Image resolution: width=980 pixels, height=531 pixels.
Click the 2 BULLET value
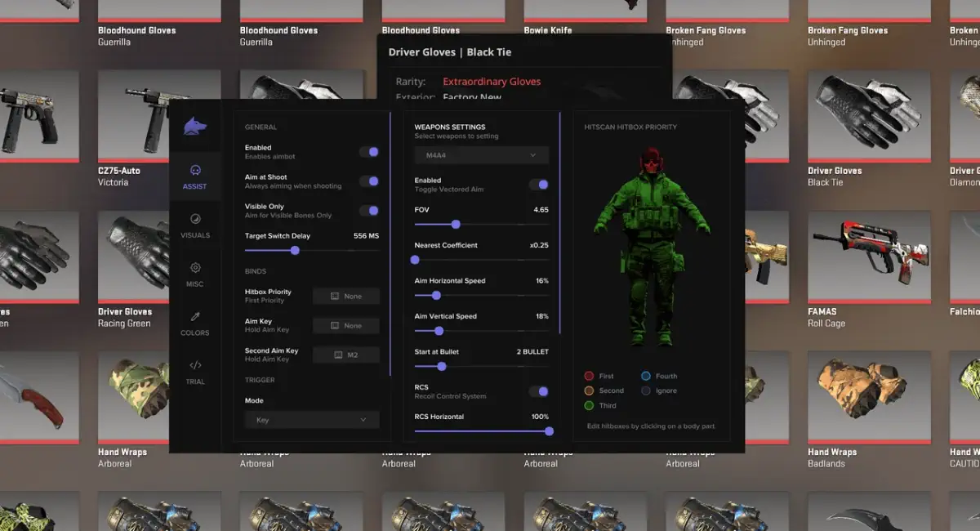point(532,352)
